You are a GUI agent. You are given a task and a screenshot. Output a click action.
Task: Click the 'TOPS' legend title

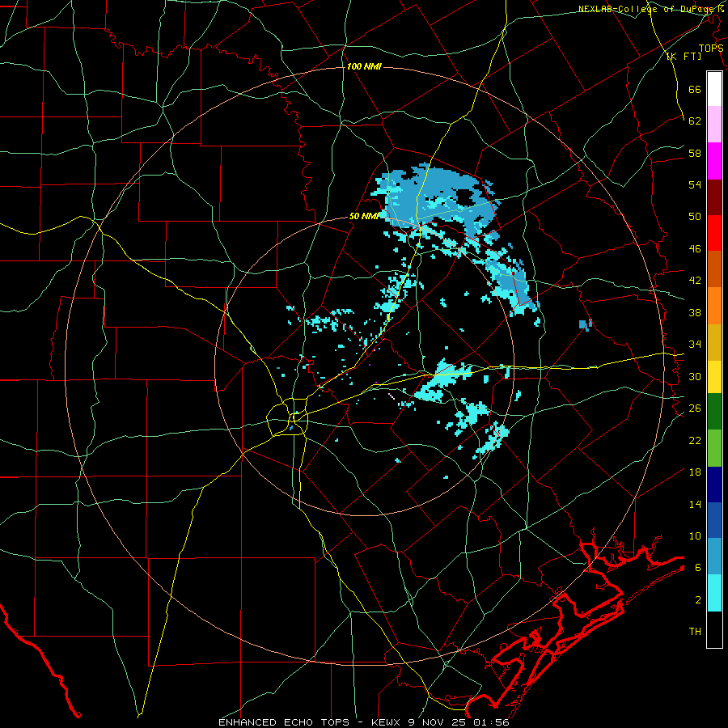[x=711, y=48]
